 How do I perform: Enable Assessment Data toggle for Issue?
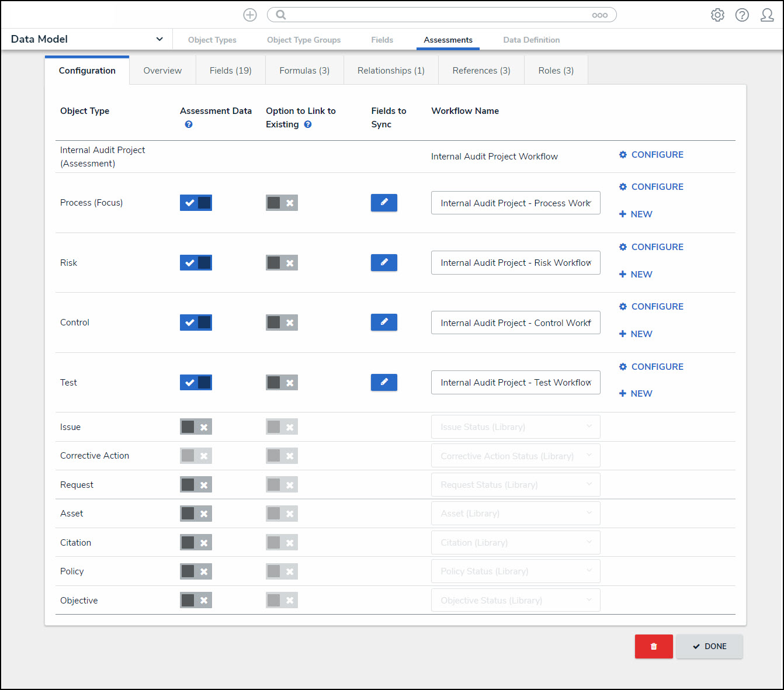(196, 427)
